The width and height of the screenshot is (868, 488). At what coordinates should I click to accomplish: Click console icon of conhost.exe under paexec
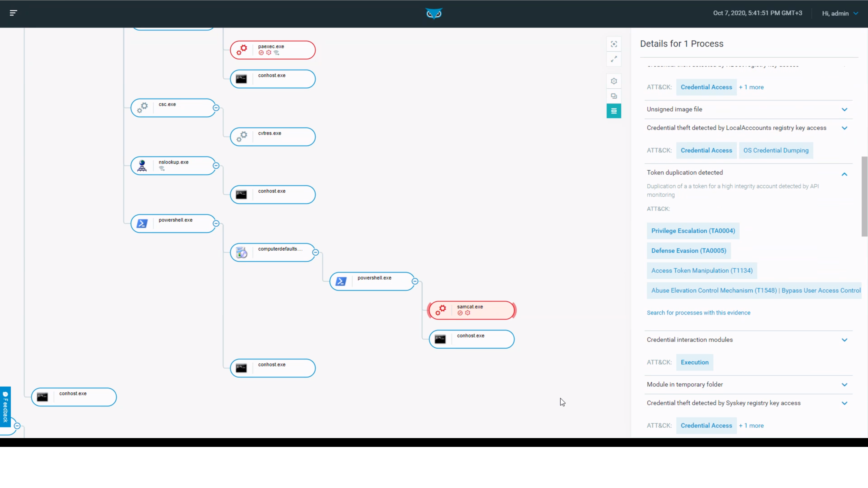[241, 79]
